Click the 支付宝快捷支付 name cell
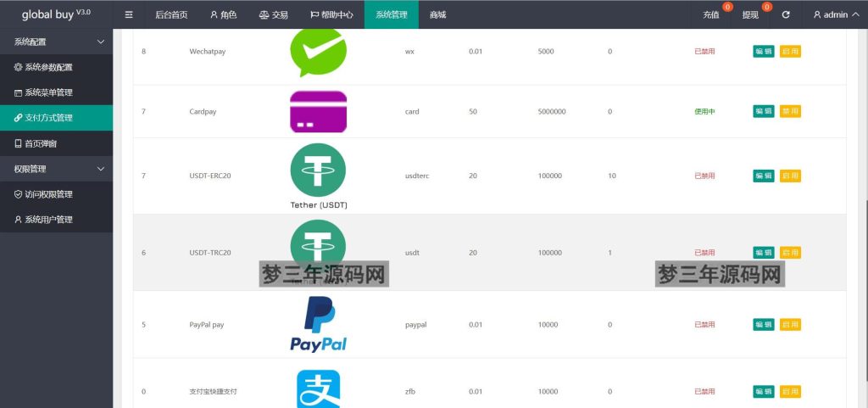Screen dimensions: 868x408 (213, 391)
